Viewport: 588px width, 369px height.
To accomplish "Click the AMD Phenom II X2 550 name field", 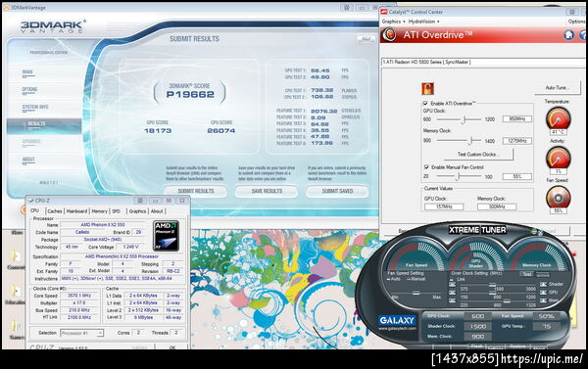I will point(103,225).
